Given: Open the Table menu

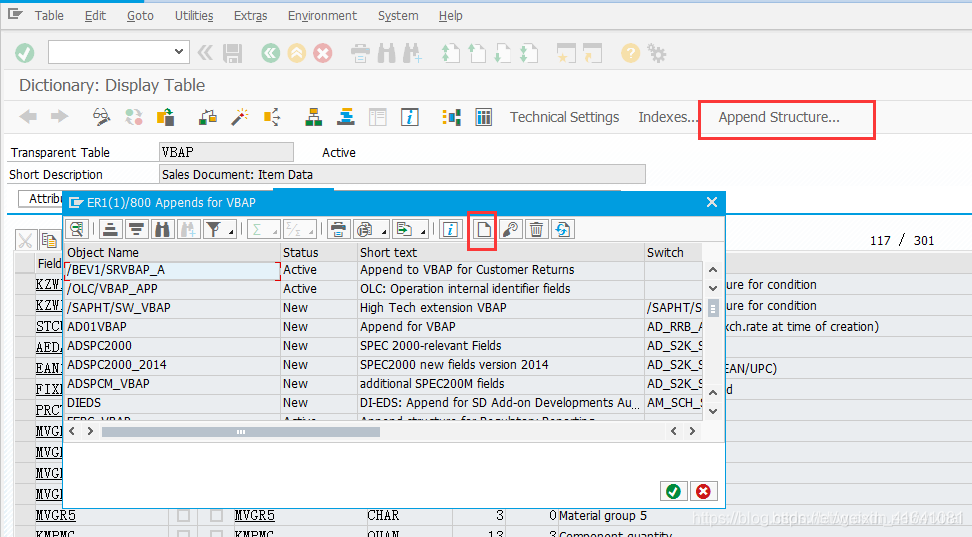Looking at the screenshot, I should (x=49, y=16).
